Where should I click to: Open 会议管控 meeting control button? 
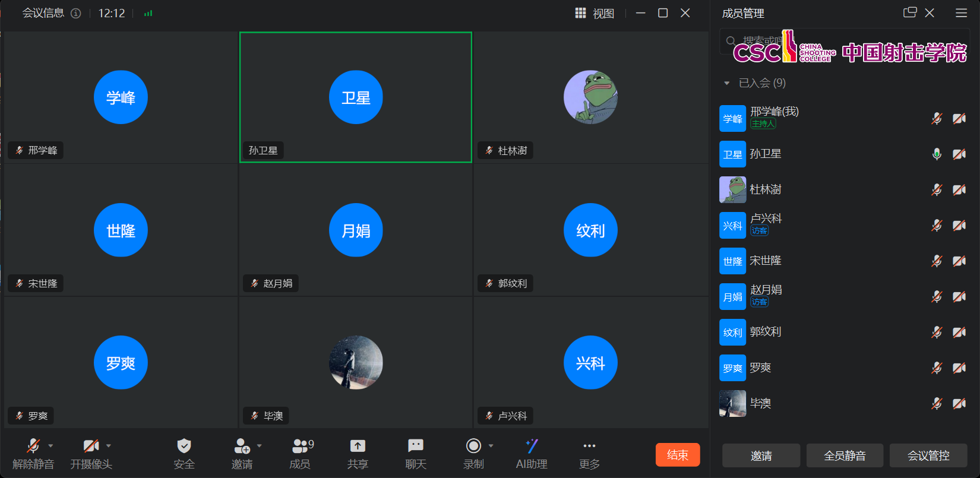(928, 455)
